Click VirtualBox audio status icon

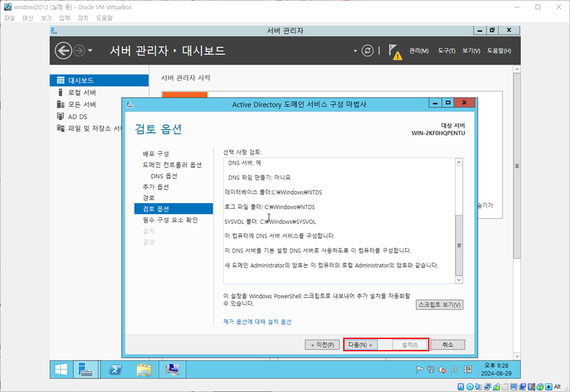coord(478,387)
